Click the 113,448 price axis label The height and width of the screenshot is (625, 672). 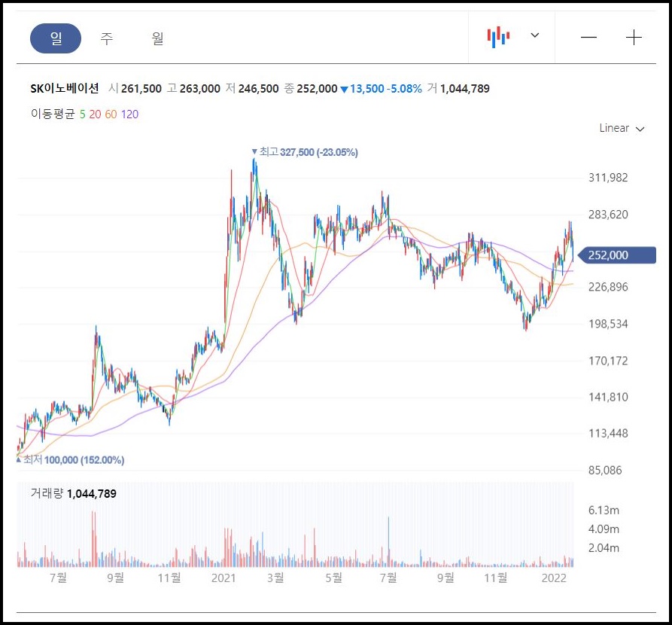pyautogui.click(x=608, y=434)
